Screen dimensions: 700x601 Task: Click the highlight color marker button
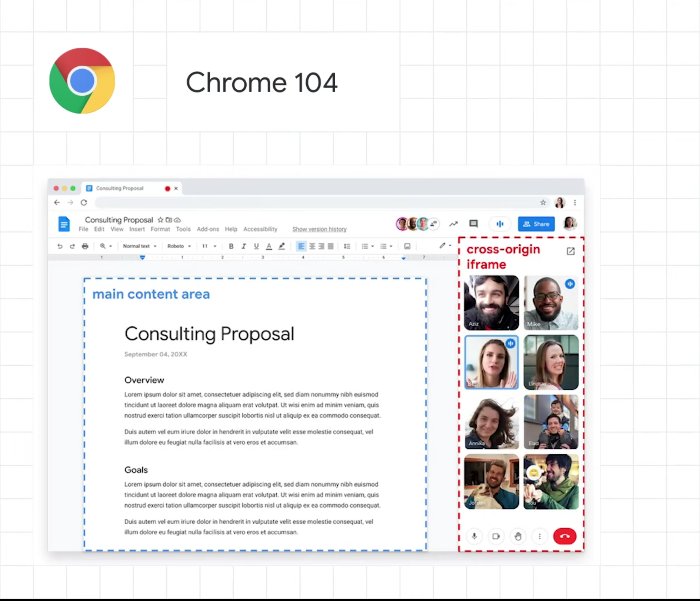[281, 246]
